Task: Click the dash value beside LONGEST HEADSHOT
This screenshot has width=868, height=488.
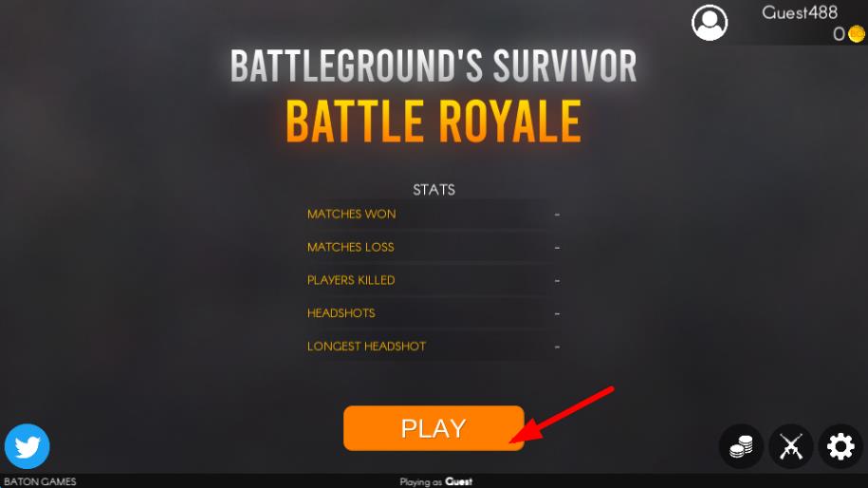Action: point(557,347)
